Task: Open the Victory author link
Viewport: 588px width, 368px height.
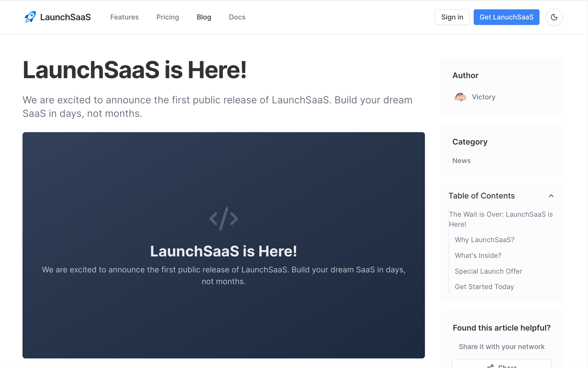Action: (x=483, y=97)
